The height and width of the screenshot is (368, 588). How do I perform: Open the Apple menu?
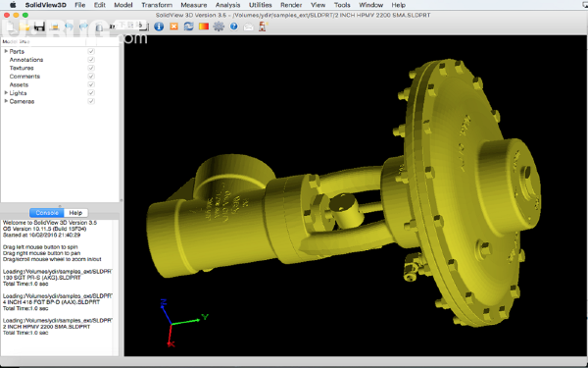click(13, 5)
